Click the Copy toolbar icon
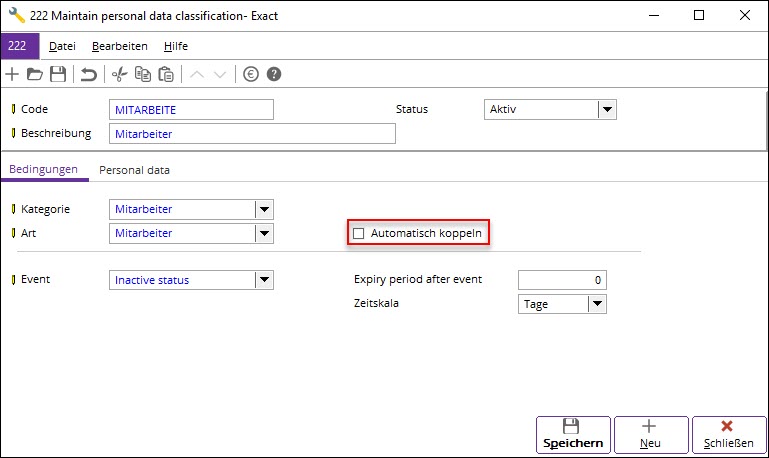Screen dimensions: 769x458 coord(143,75)
